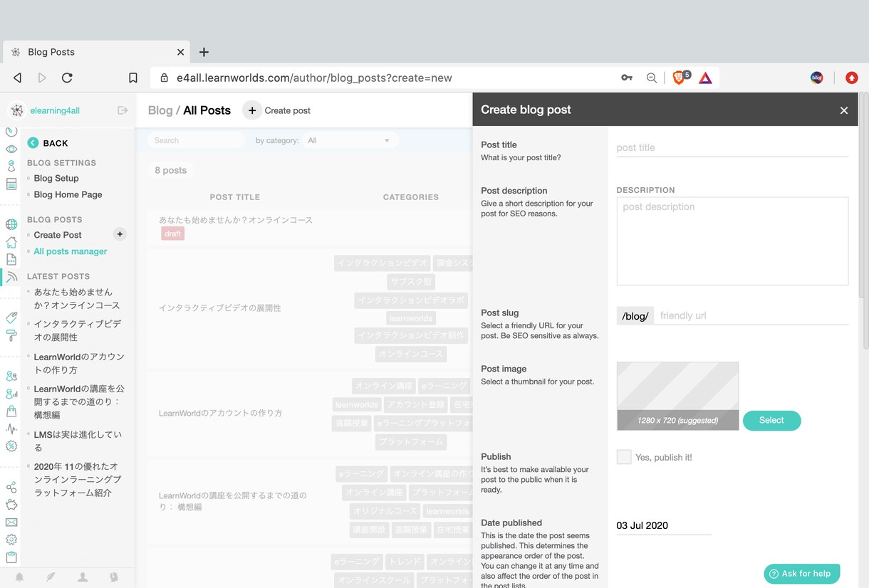Viewport: 869px width, 588px height.
Task: Click the friendly url slug field
Action: point(751,315)
